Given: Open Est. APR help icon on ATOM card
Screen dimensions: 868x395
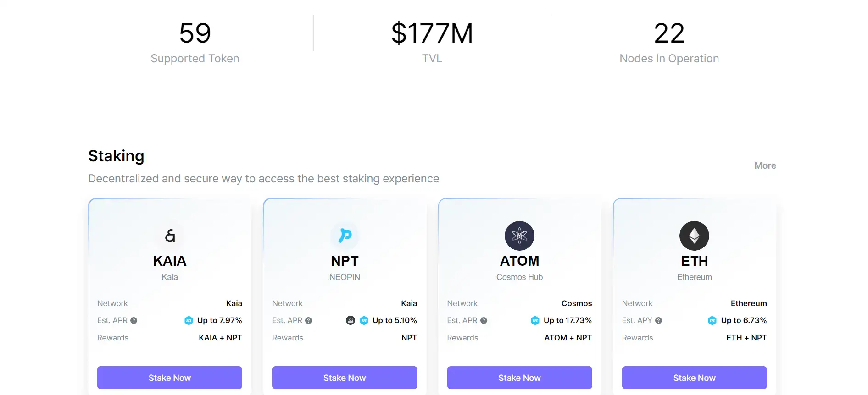Looking at the screenshot, I should pos(484,321).
